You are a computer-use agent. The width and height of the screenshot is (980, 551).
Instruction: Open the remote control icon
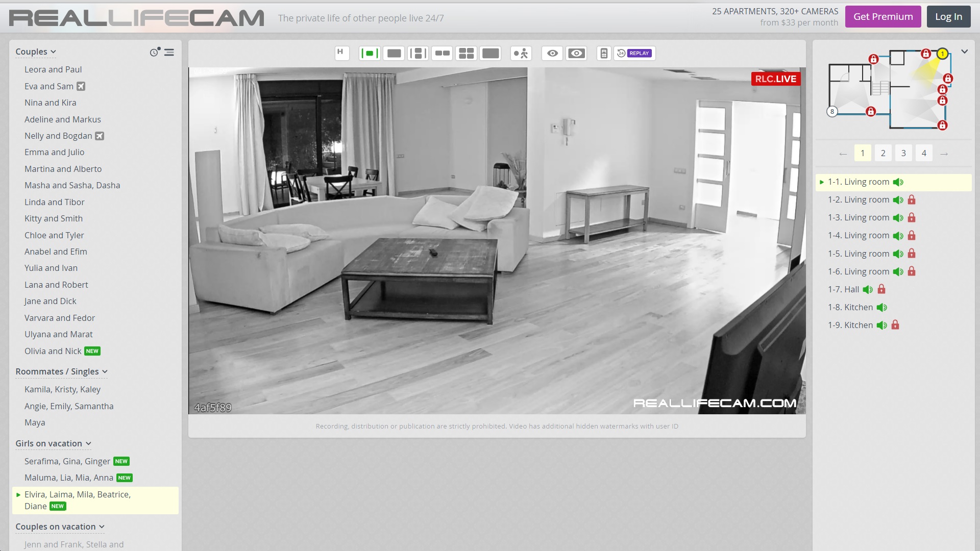point(604,53)
